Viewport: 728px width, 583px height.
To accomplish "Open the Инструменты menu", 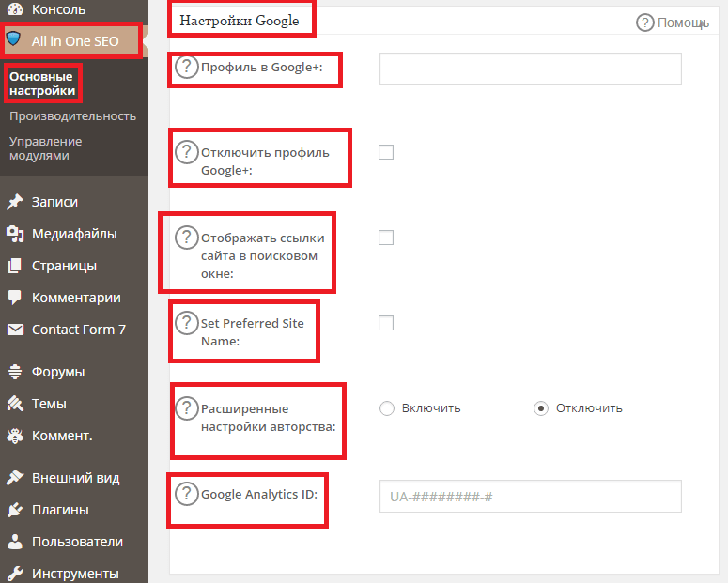I will 74,574.
